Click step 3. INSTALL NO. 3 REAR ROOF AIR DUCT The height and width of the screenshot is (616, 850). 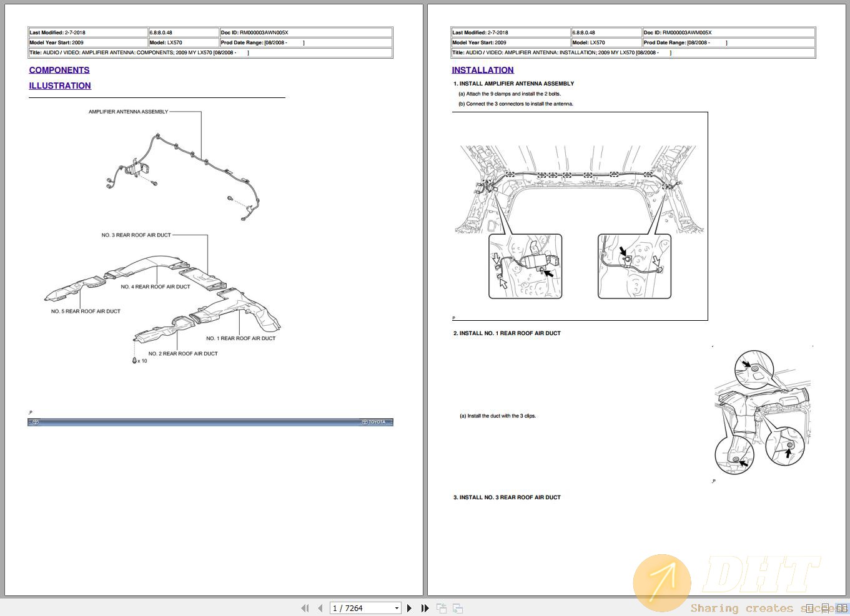click(x=507, y=497)
